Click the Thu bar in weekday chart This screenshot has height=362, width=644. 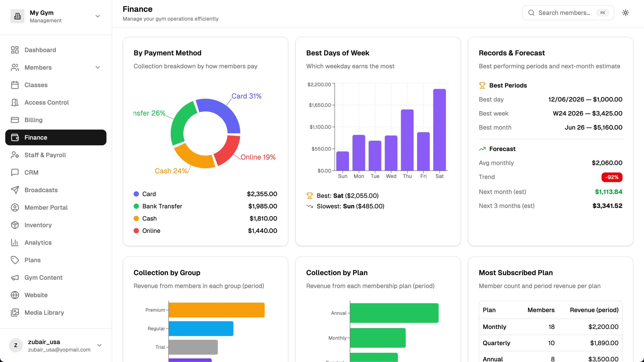tap(407, 140)
